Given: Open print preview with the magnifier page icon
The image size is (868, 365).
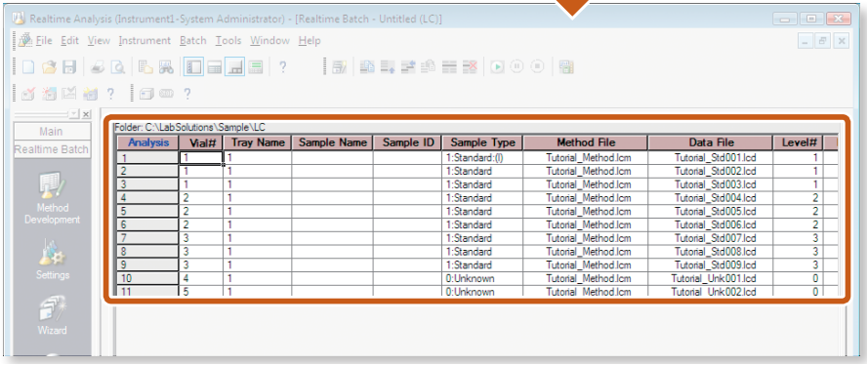Looking at the screenshot, I should coord(117,67).
